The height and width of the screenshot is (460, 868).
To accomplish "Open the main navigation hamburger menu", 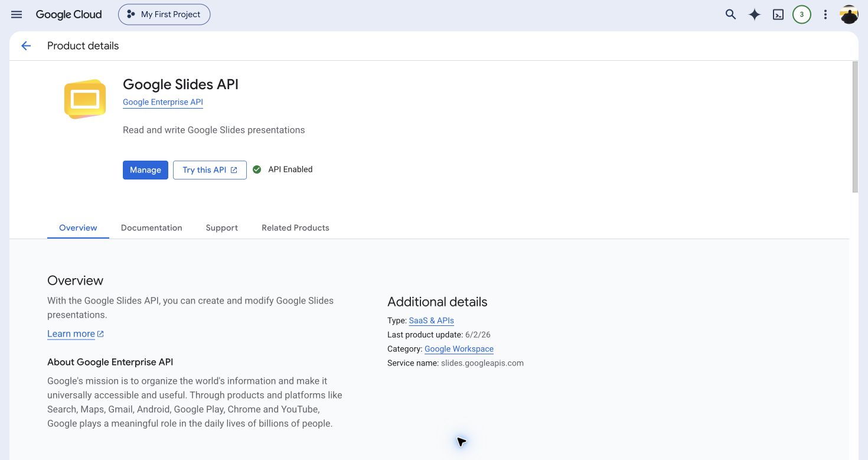I will point(17,15).
